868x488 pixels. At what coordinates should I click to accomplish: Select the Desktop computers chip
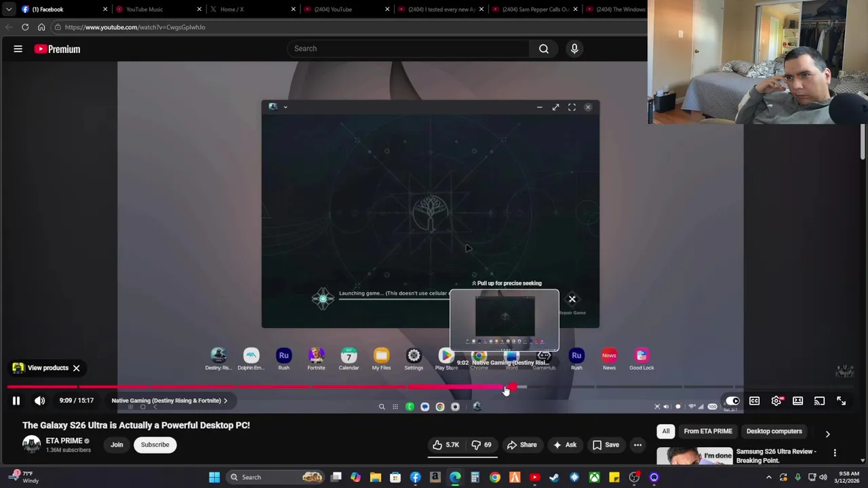(x=774, y=431)
